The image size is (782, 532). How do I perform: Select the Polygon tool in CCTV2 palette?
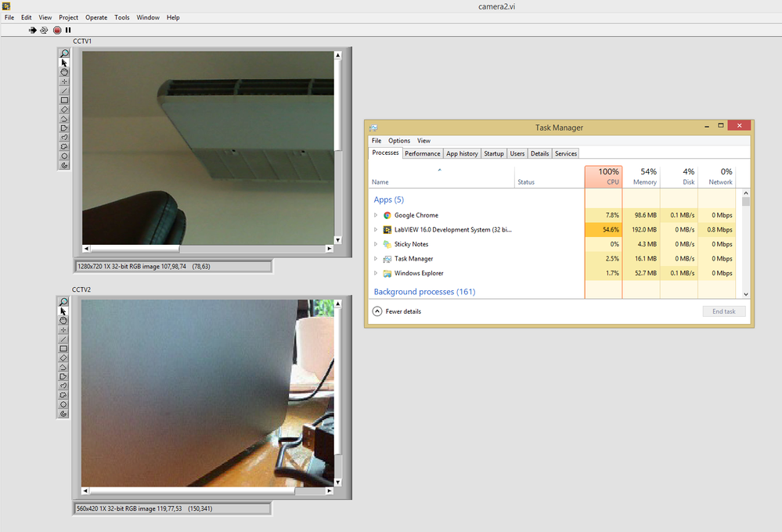[x=63, y=376]
